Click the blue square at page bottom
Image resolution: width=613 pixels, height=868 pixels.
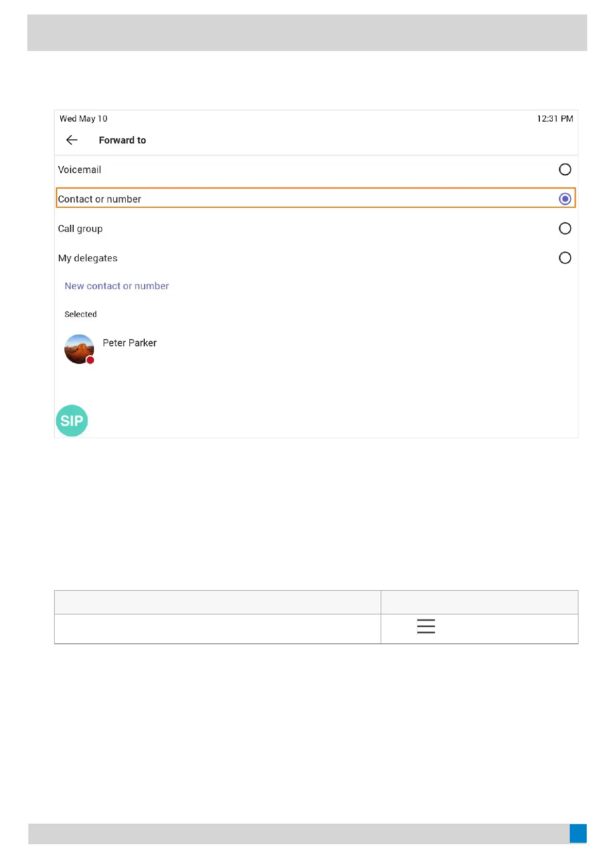[578, 833]
